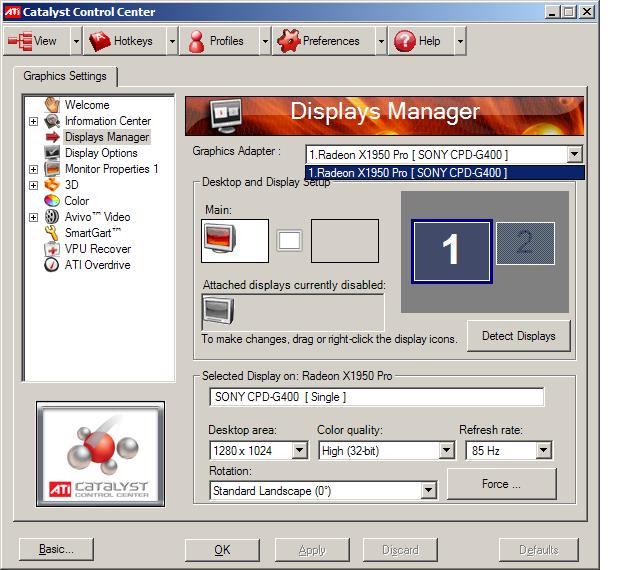640x570 pixels.
Task: Click the Profiles person icon
Action: click(197, 41)
